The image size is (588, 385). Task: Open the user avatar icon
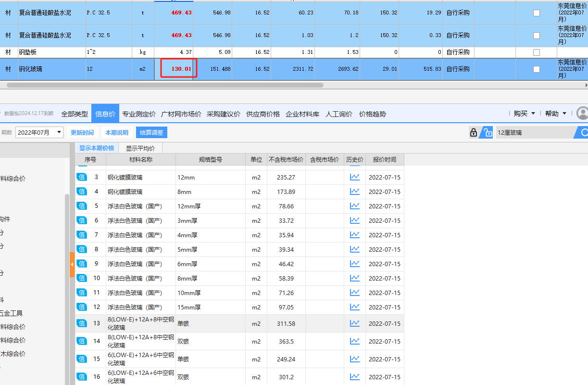[583, 113]
